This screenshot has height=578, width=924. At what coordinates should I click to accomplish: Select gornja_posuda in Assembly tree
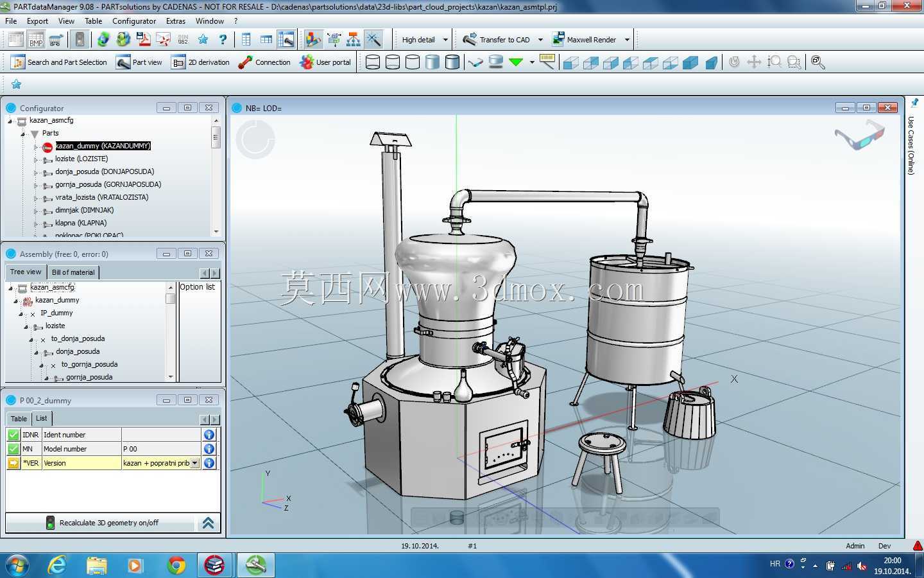tap(89, 377)
